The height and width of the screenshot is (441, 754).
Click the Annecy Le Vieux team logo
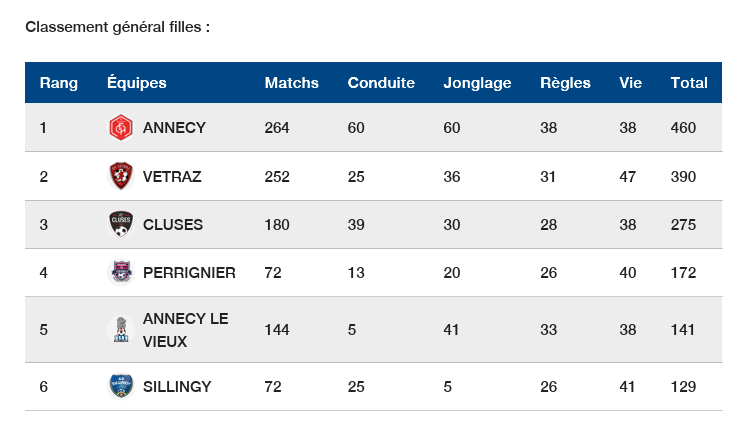[120, 330]
